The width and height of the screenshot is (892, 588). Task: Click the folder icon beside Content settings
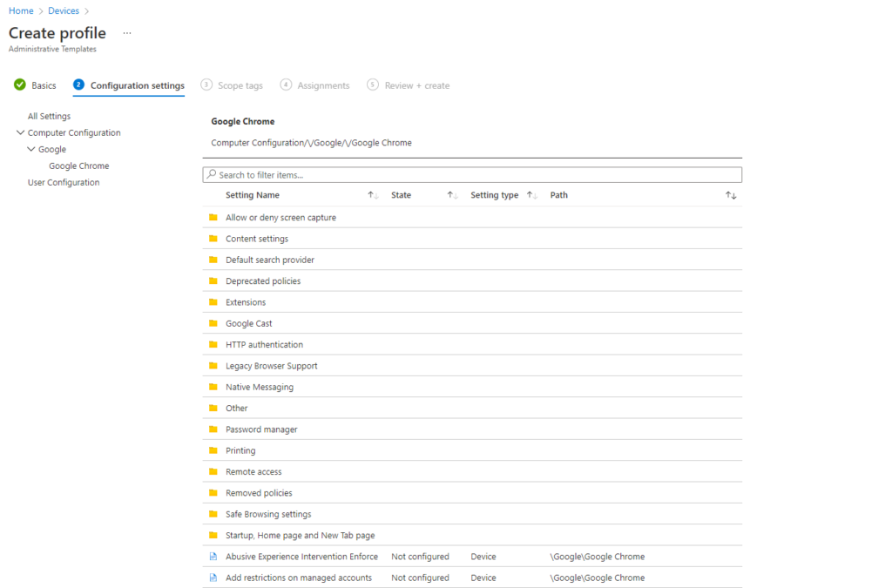pos(213,239)
